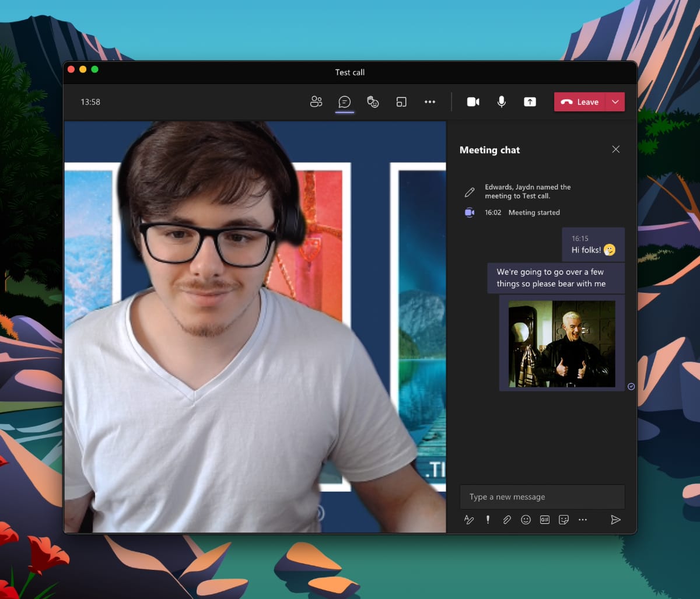The height and width of the screenshot is (599, 700).
Task: Click the Type a new message field
Action: point(542,497)
